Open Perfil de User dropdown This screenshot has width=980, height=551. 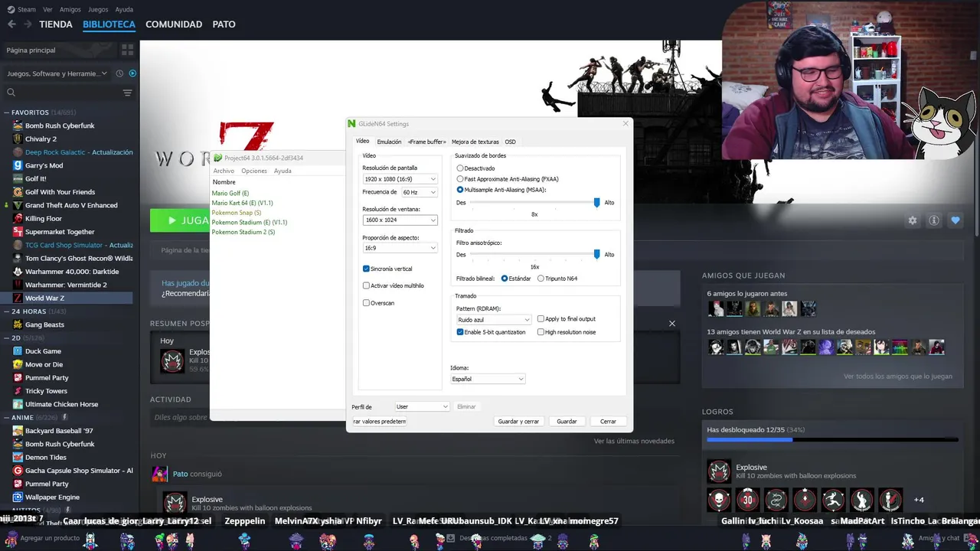pyautogui.click(x=422, y=406)
